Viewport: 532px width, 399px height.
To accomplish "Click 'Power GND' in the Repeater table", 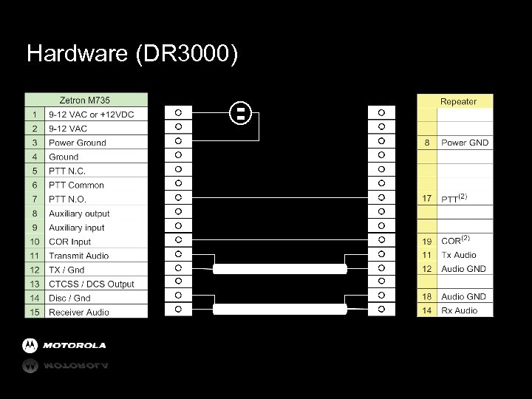I will pyautogui.click(x=465, y=143).
